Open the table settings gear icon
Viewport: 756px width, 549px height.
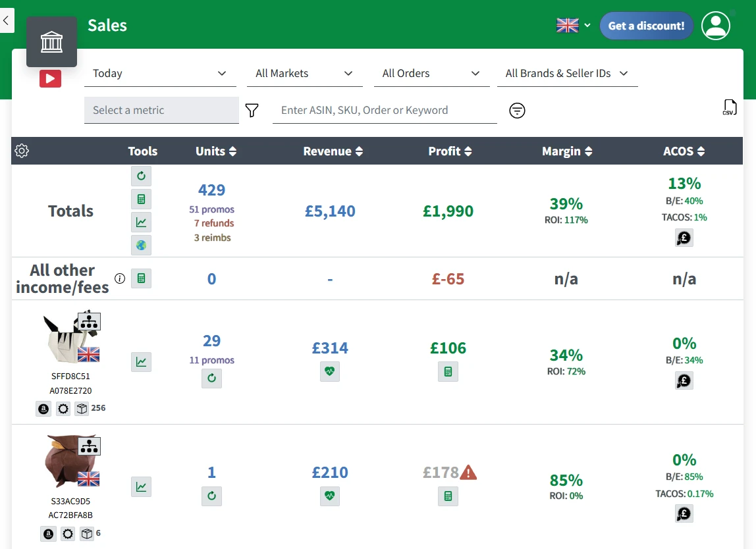[x=22, y=151]
